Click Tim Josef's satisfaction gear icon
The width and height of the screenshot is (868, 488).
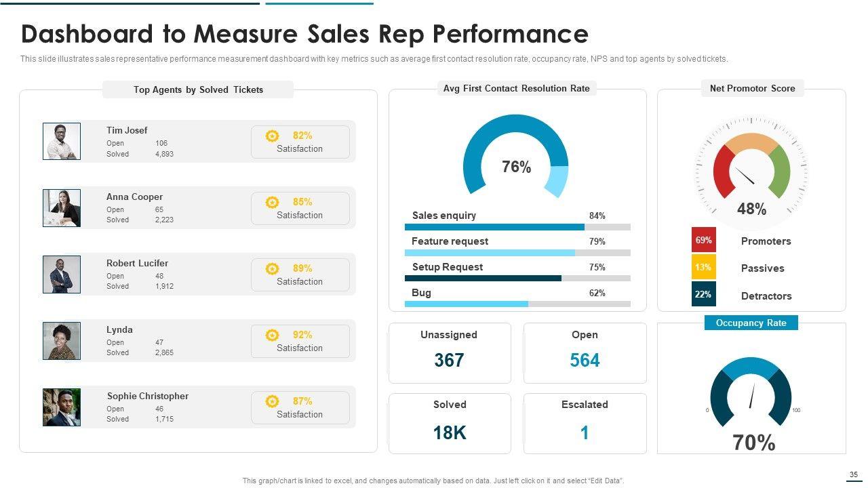(x=272, y=136)
